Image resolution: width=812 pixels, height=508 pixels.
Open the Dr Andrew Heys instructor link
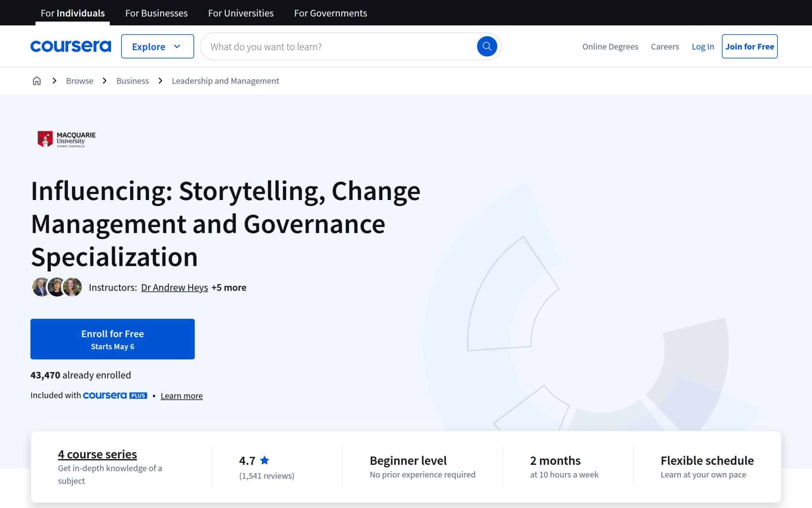pos(174,287)
